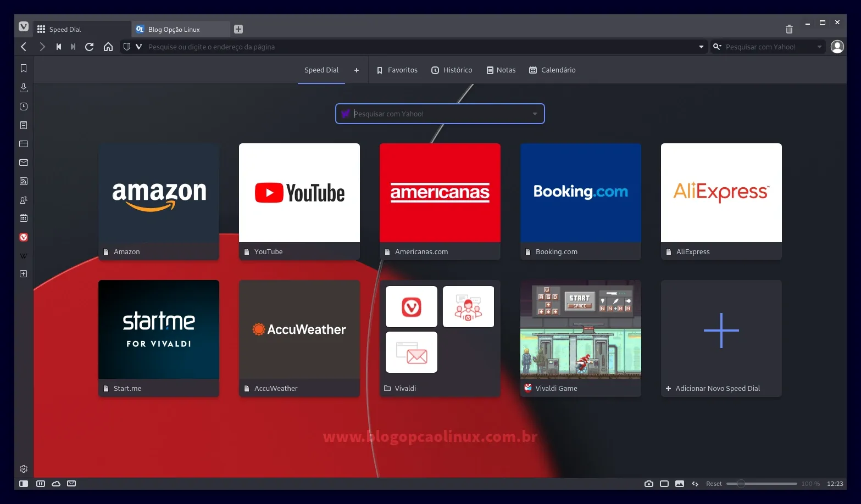Toggle tab tiling in status bar
This screenshot has width=861, height=504.
(41, 484)
